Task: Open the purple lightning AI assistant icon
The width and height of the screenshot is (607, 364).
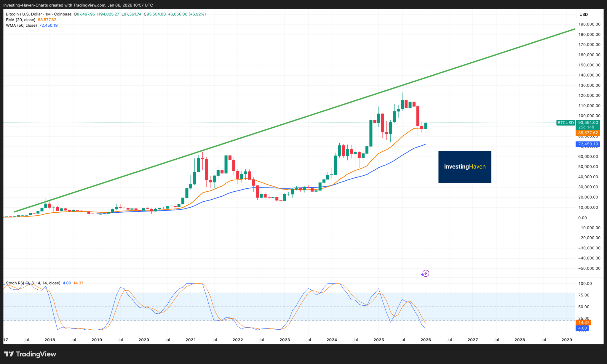Action: click(425, 273)
